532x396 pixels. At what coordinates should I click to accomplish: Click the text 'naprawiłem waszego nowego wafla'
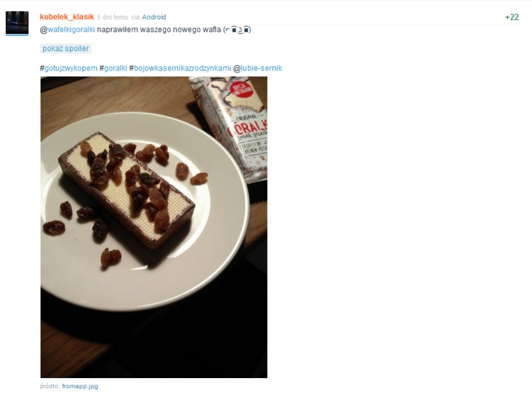point(159,30)
